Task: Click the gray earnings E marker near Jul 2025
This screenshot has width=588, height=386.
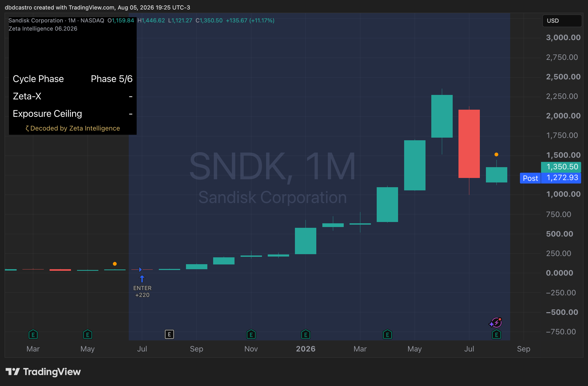Action: pos(169,334)
